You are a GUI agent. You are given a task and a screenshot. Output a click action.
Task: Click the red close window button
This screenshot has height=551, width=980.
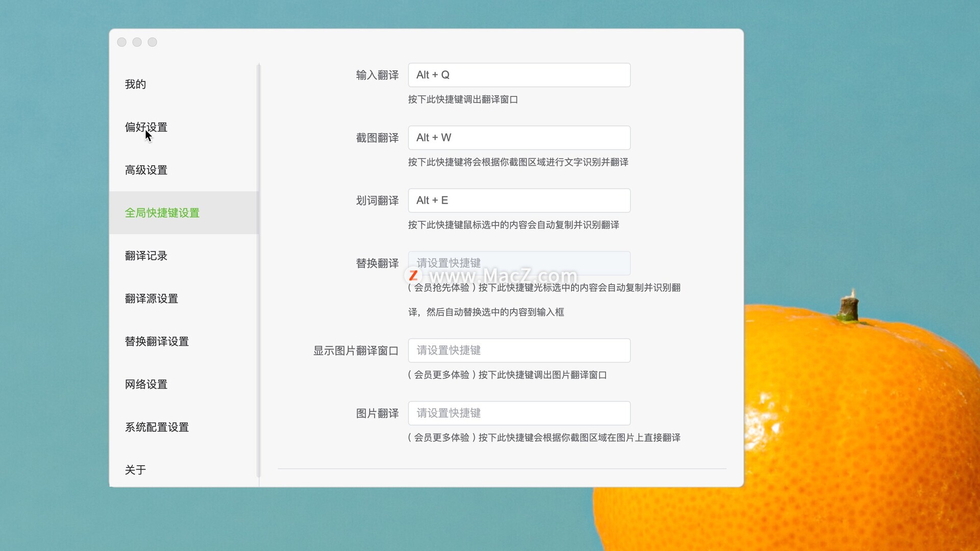tap(121, 42)
